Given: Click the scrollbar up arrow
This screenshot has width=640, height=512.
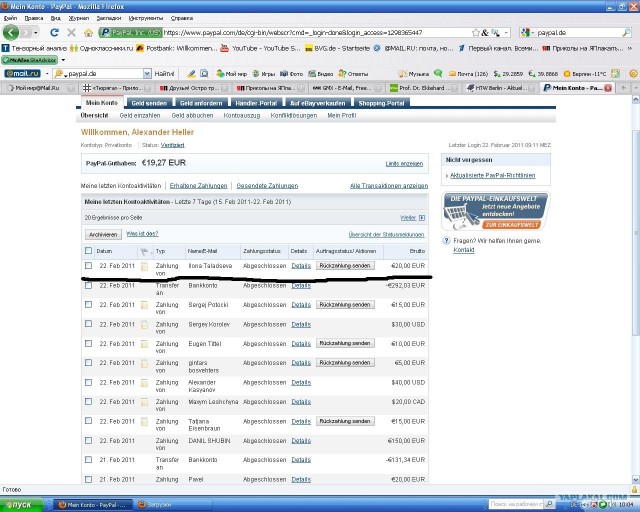Looking at the screenshot, I should tap(635, 100).
